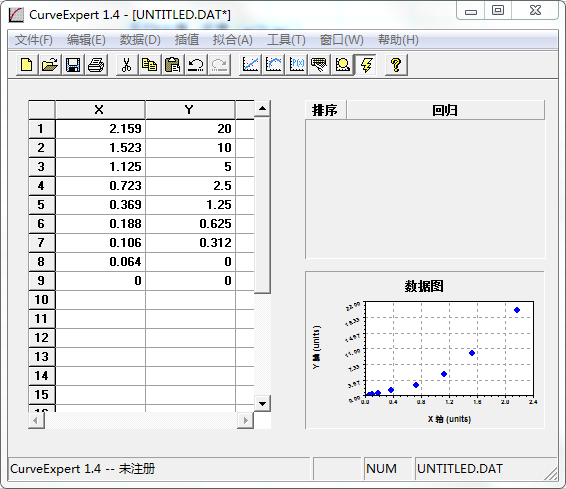Select cell with Y value 10
This screenshot has width=566, height=489.
[x=190, y=148]
